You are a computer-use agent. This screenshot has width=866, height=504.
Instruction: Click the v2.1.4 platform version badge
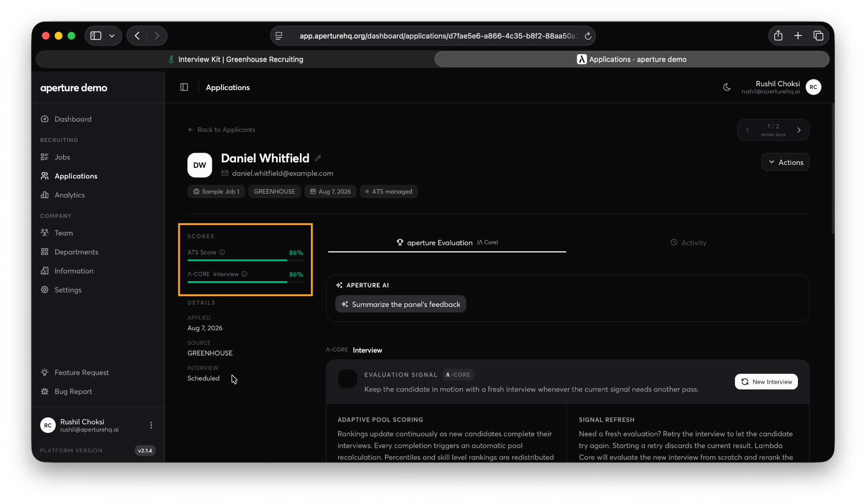(x=145, y=451)
